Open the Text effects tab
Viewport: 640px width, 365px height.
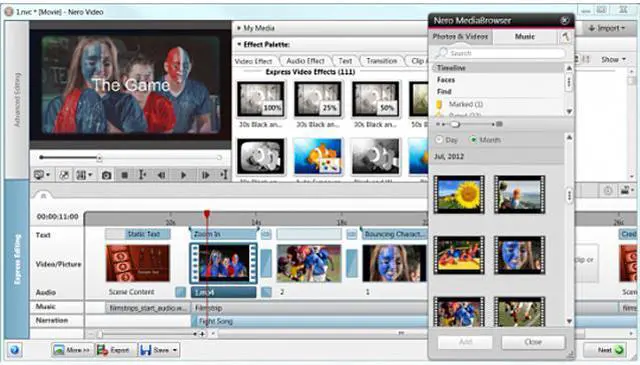pyautogui.click(x=345, y=61)
